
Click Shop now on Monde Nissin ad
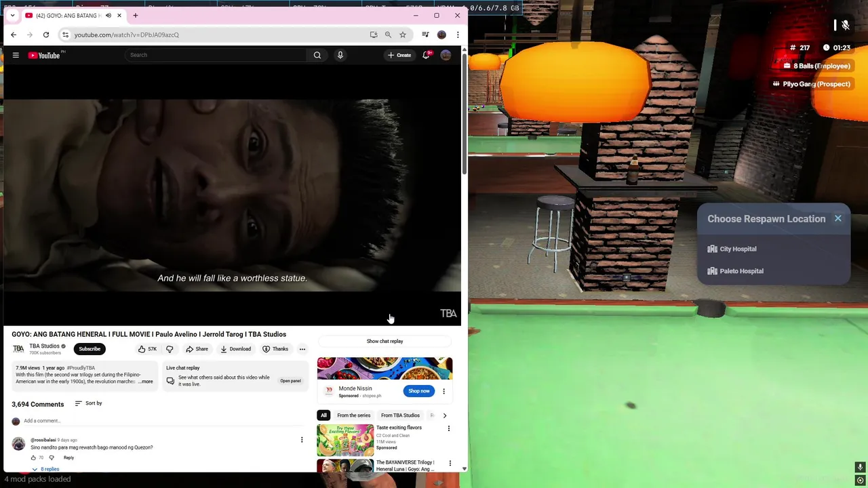tap(419, 390)
